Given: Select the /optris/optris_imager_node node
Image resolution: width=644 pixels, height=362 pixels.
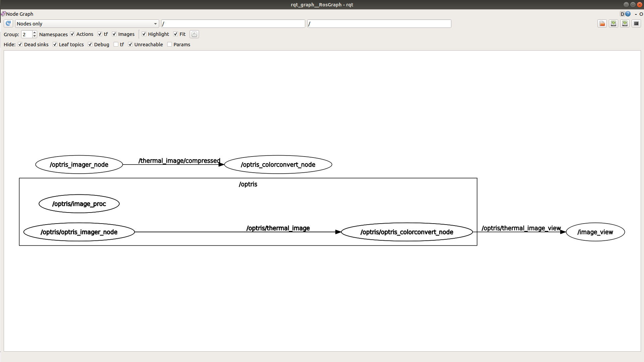Looking at the screenshot, I should [79, 232].
